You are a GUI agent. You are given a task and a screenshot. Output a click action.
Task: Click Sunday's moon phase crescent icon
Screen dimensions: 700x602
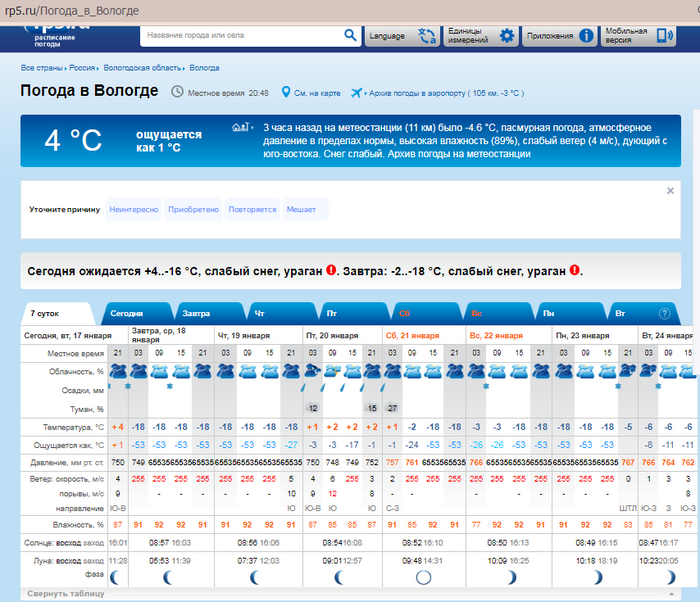pyautogui.click(x=511, y=577)
